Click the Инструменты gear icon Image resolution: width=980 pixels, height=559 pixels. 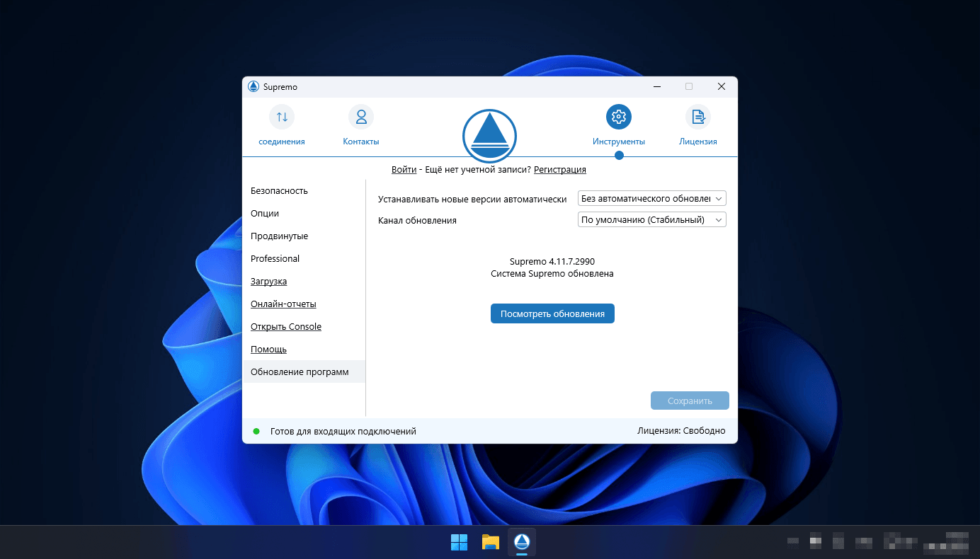tap(619, 117)
